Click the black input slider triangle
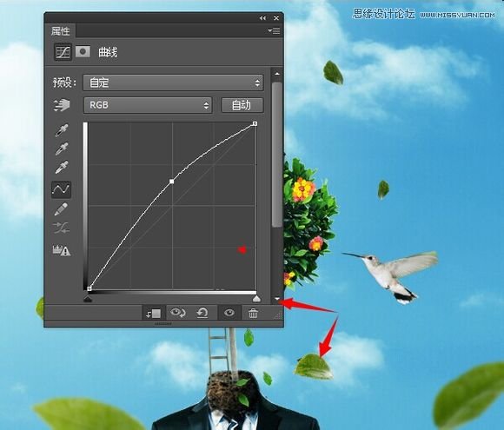 [88, 299]
